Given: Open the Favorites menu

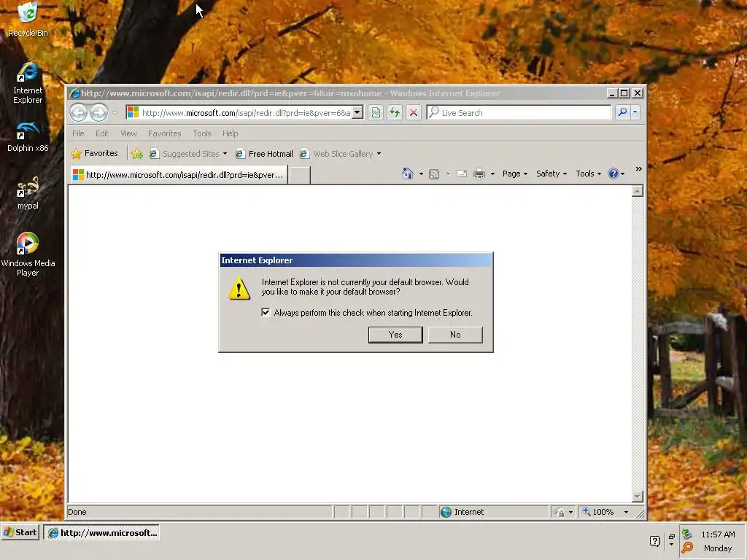Looking at the screenshot, I should click(x=164, y=133).
